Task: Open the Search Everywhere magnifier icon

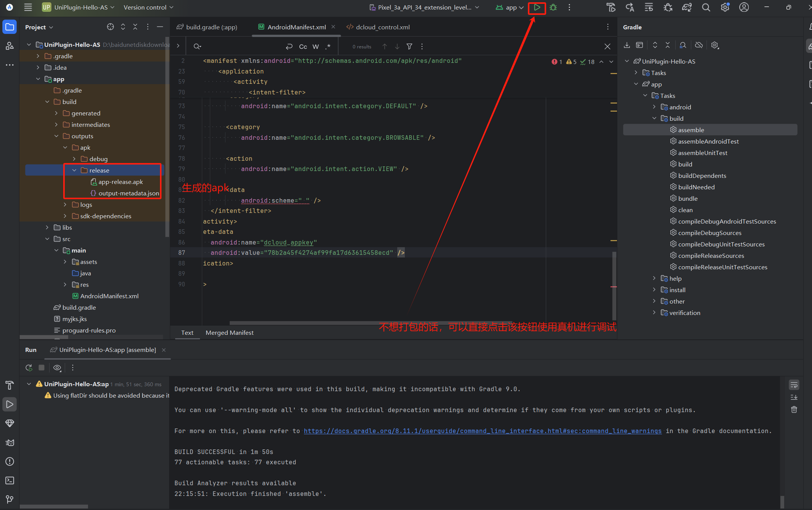Action: click(706, 7)
